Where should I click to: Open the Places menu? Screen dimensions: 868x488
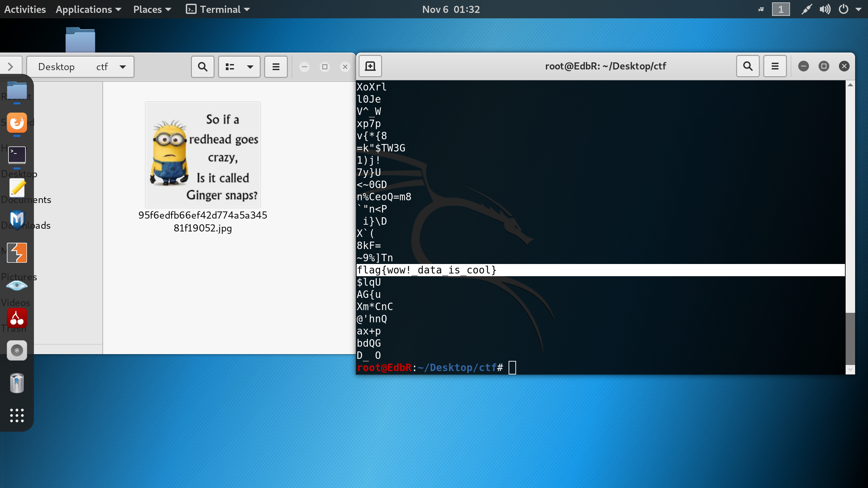tap(152, 9)
